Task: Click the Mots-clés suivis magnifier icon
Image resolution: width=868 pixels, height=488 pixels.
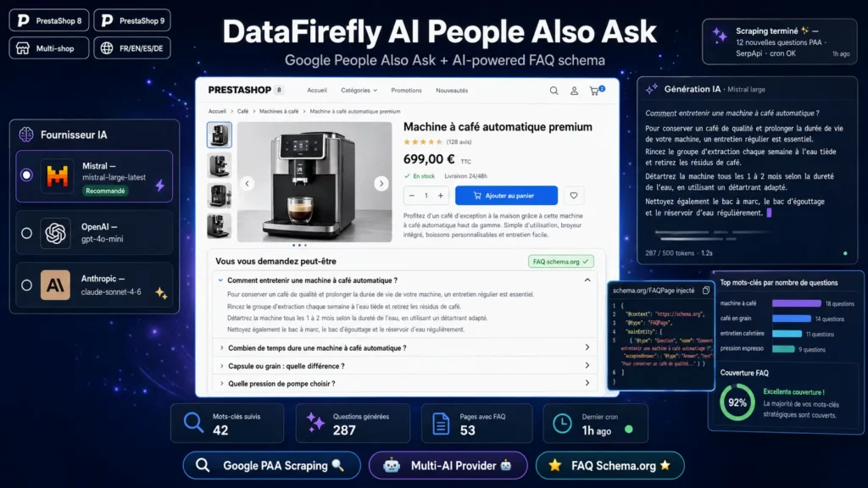Action: point(193,423)
